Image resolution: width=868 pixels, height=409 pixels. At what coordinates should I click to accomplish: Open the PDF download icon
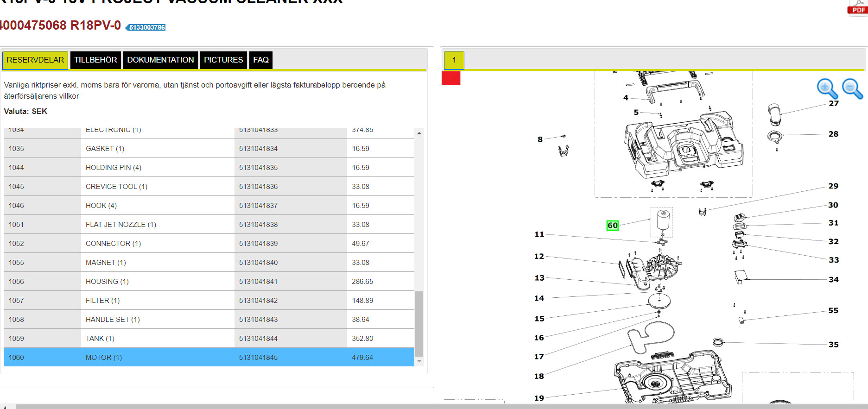[x=857, y=8]
